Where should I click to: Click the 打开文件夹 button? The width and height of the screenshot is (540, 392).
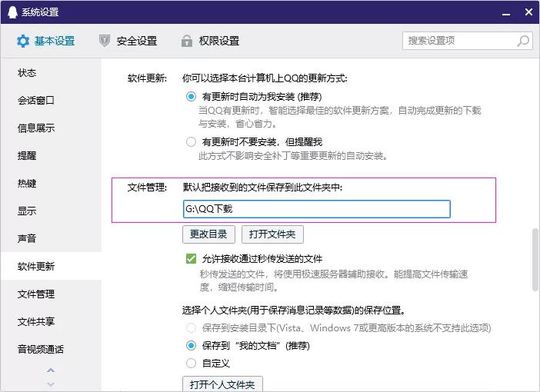point(272,234)
